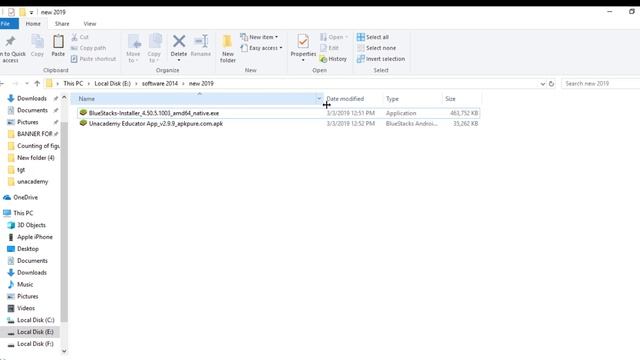Open pinned Documents in Quick access
640x360 pixels.
(x=32, y=110)
